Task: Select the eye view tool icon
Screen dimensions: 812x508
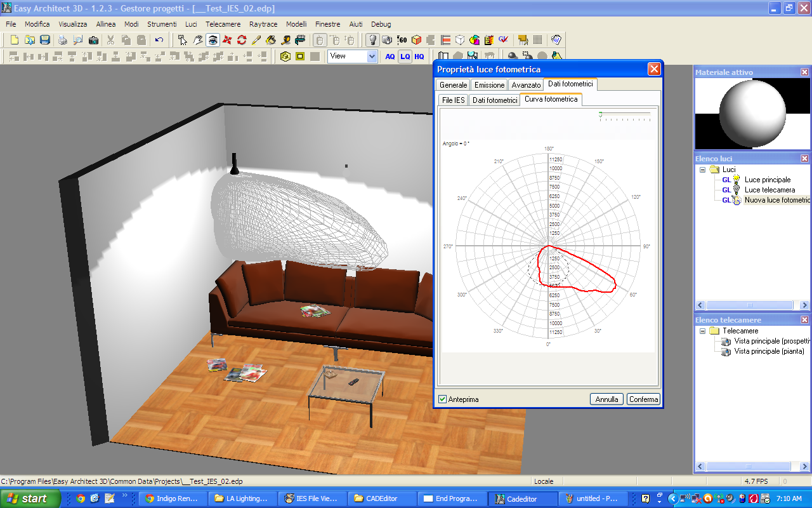Action: coord(213,40)
